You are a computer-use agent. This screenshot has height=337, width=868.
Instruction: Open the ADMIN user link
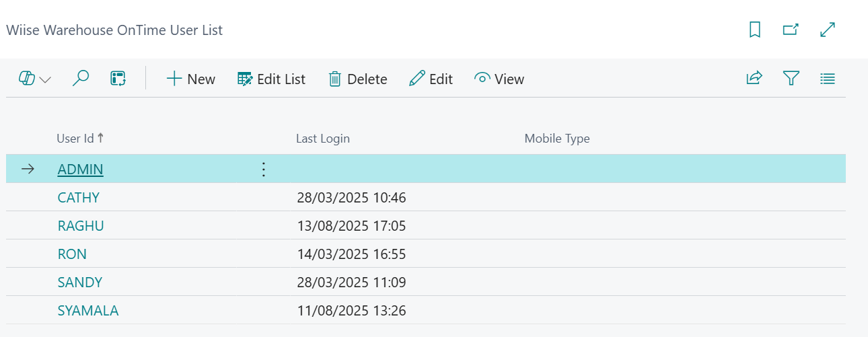[81, 170]
